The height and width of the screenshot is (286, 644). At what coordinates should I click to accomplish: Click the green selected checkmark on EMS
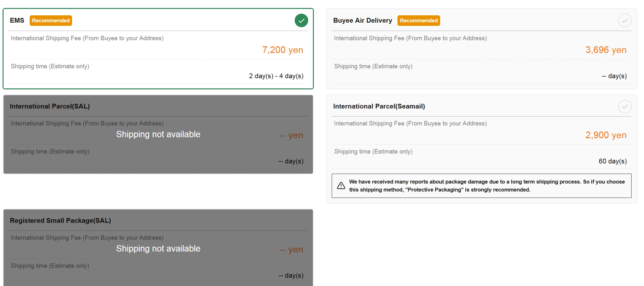click(301, 20)
